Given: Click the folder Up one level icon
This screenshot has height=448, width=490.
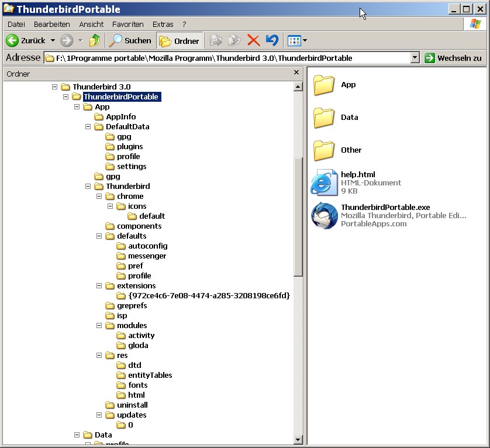Looking at the screenshot, I should (x=94, y=40).
